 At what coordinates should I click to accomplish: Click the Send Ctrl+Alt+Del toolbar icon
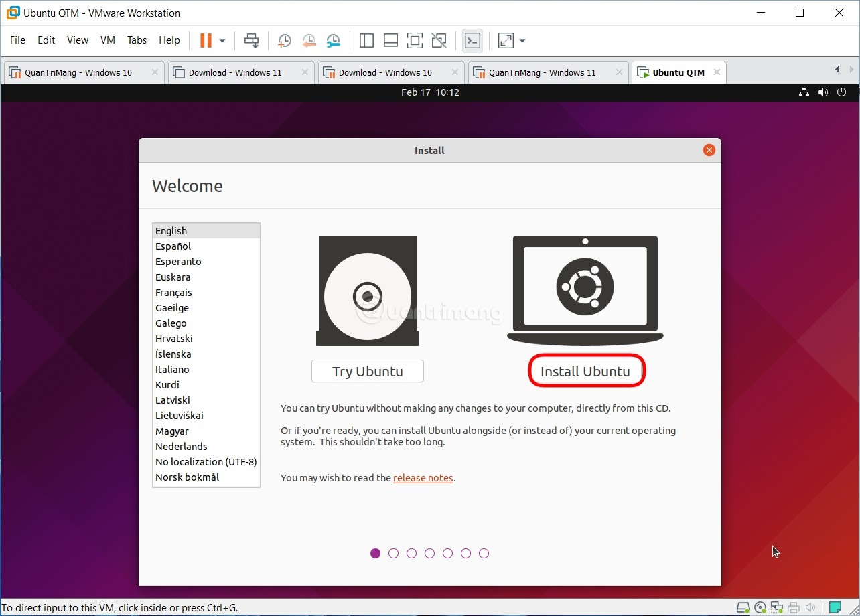tap(251, 40)
